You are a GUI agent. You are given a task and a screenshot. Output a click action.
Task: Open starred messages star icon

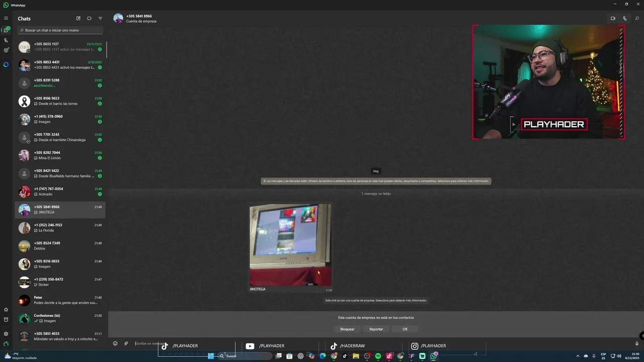6,309
